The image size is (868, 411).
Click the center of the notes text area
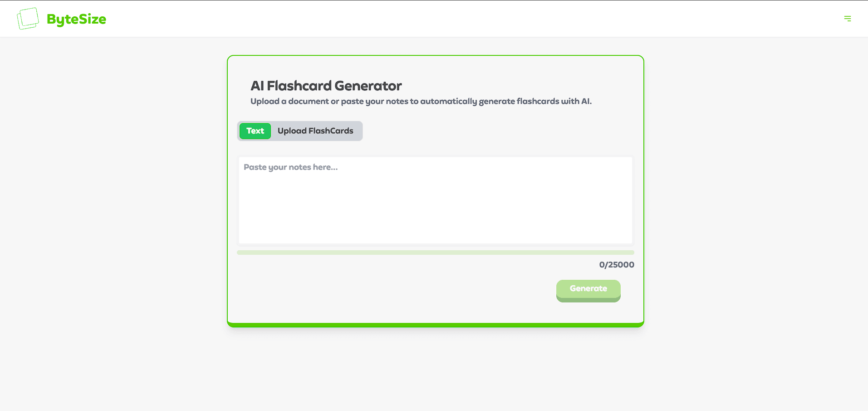pyautogui.click(x=435, y=200)
